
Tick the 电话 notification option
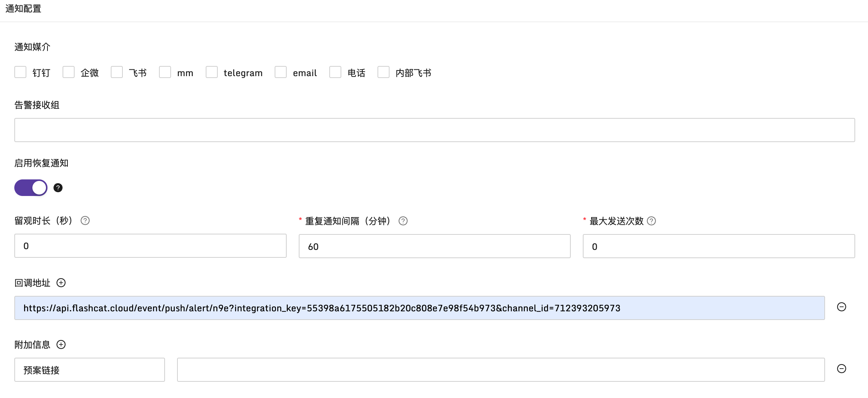tap(335, 72)
